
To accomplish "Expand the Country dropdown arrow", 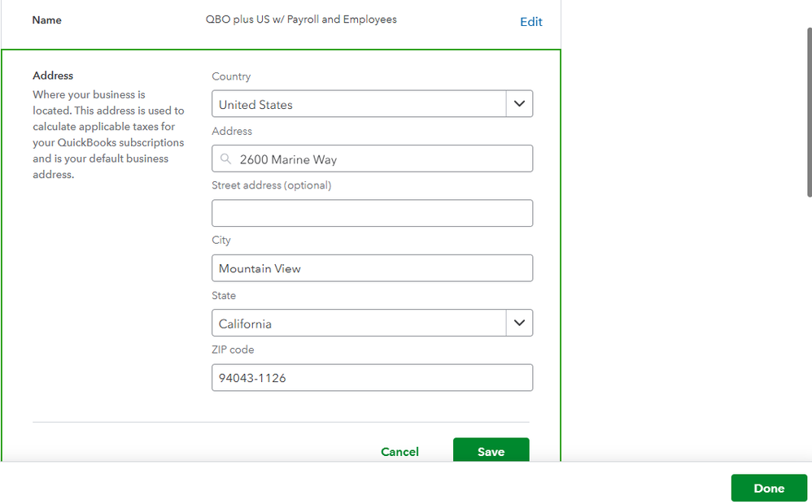I will [519, 104].
